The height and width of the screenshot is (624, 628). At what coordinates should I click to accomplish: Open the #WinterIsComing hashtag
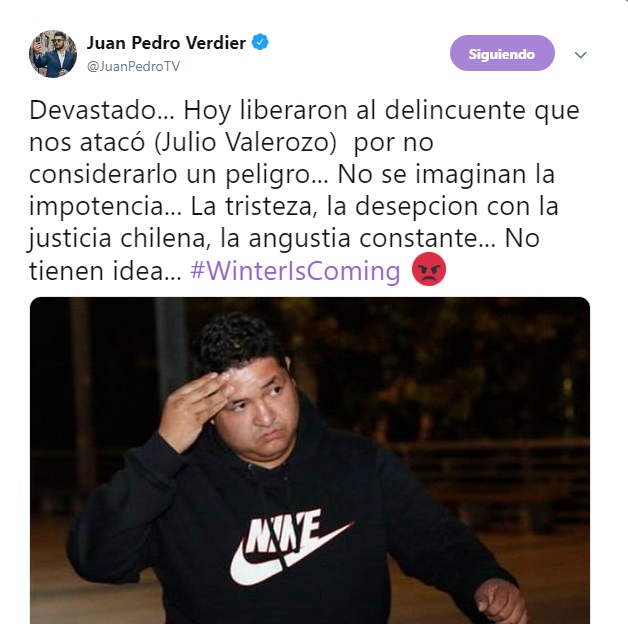pyautogui.click(x=295, y=271)
